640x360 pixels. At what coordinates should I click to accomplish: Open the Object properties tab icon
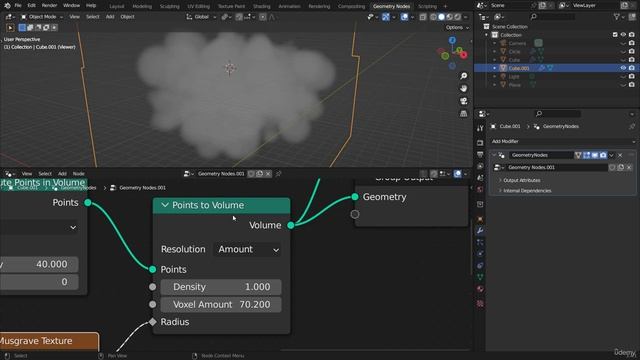click(480, 219)
